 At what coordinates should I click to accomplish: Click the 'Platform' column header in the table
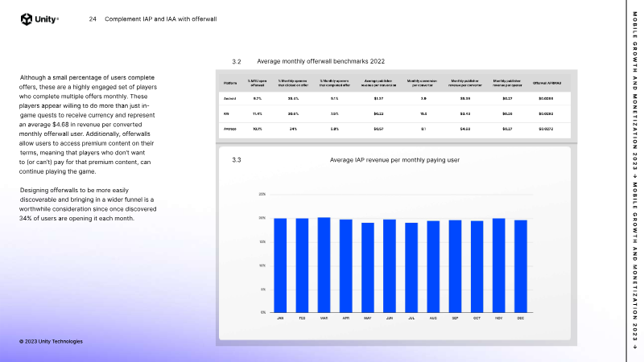pyautogui.click(x=230, y=83)
